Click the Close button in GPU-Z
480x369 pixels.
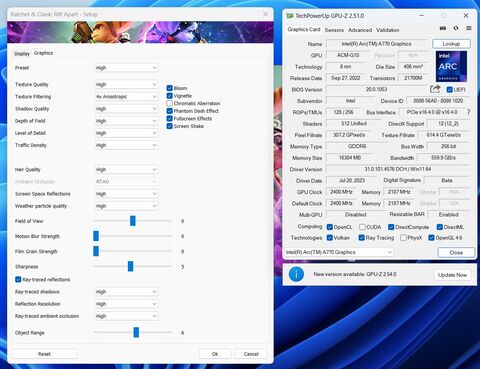(x=456, y=252)
